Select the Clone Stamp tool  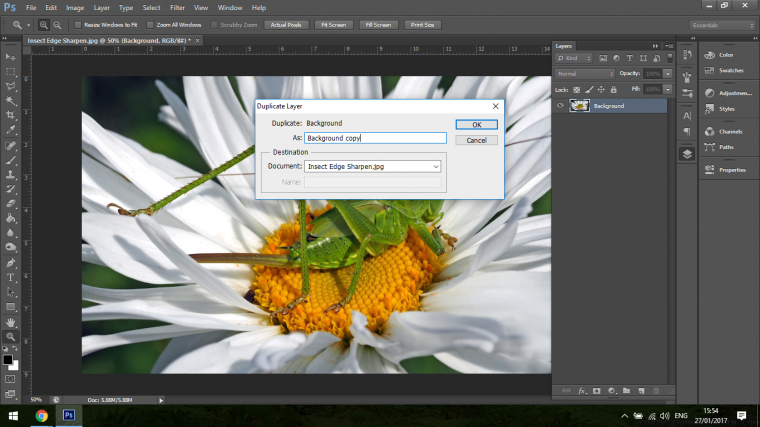tap(10, 174)
